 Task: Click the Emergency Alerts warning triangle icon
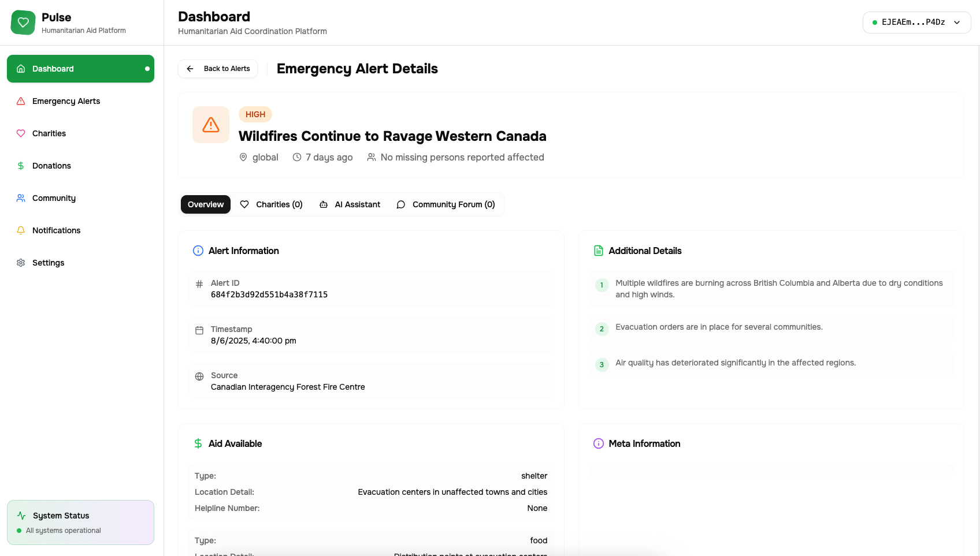tap(21, 101)
